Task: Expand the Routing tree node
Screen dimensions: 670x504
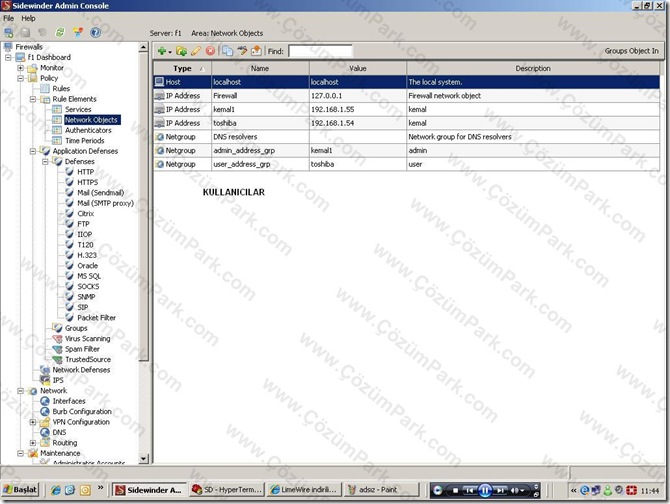Action: coord(33,443)
